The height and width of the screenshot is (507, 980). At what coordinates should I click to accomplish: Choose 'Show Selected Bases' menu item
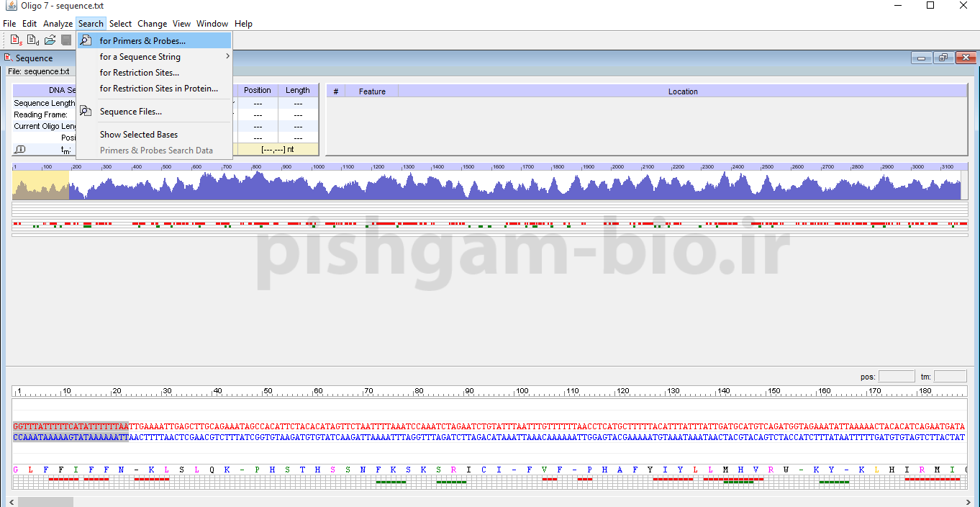pos(139,135)
